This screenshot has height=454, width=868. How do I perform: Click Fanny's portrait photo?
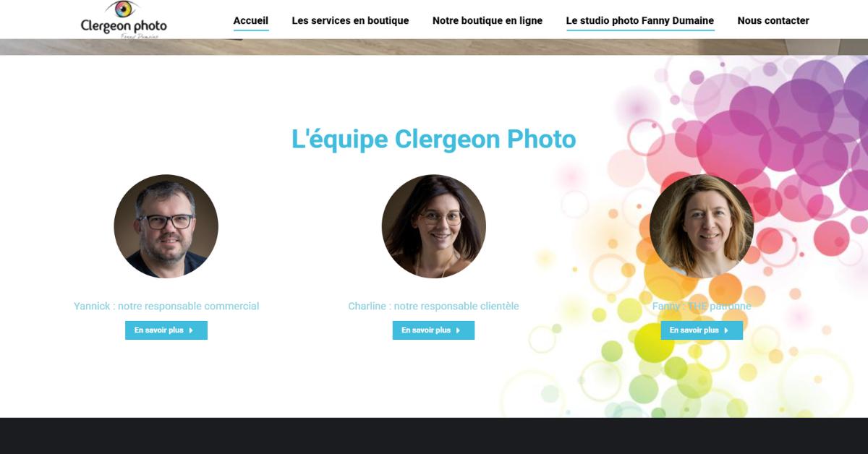702,226
